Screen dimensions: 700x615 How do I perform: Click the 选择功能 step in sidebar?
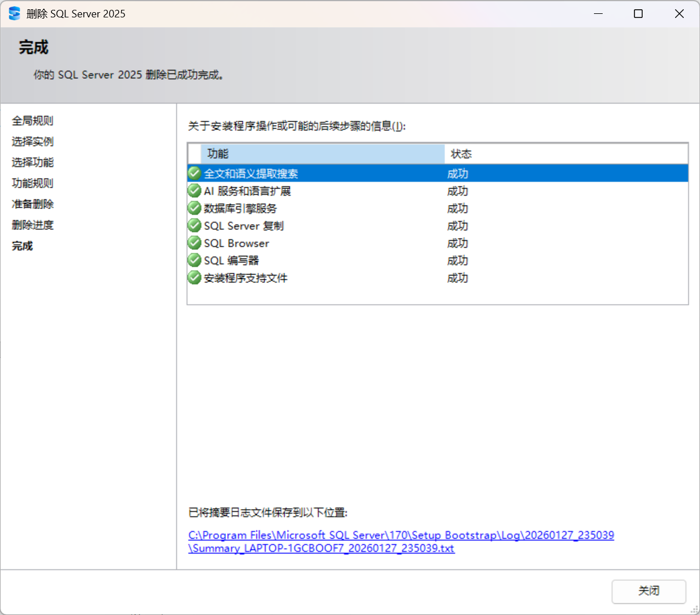point(32,162)
